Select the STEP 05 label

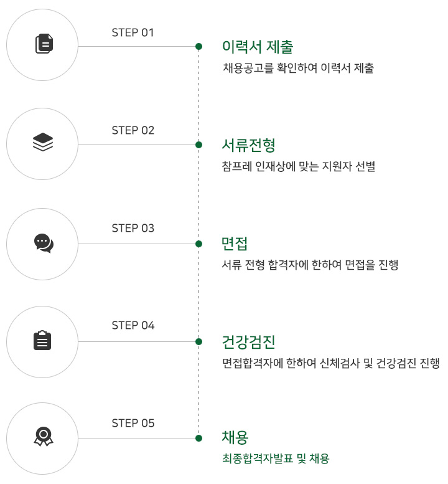[133, 424]
